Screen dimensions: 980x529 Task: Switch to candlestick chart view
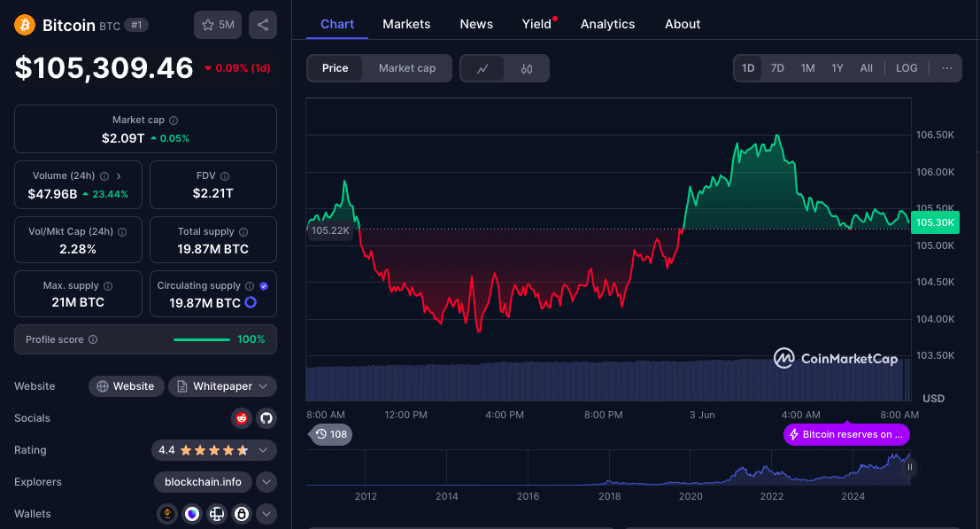click(x=526, y=69)
